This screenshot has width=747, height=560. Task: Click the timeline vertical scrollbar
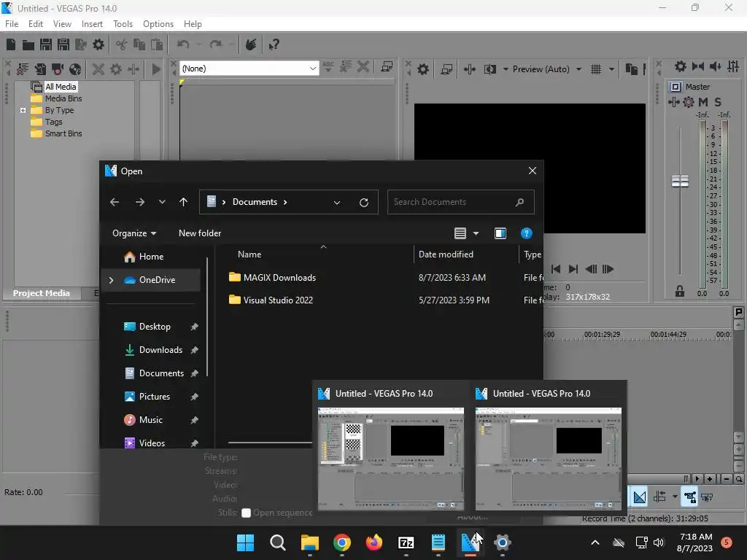click(x=738, y=381)
